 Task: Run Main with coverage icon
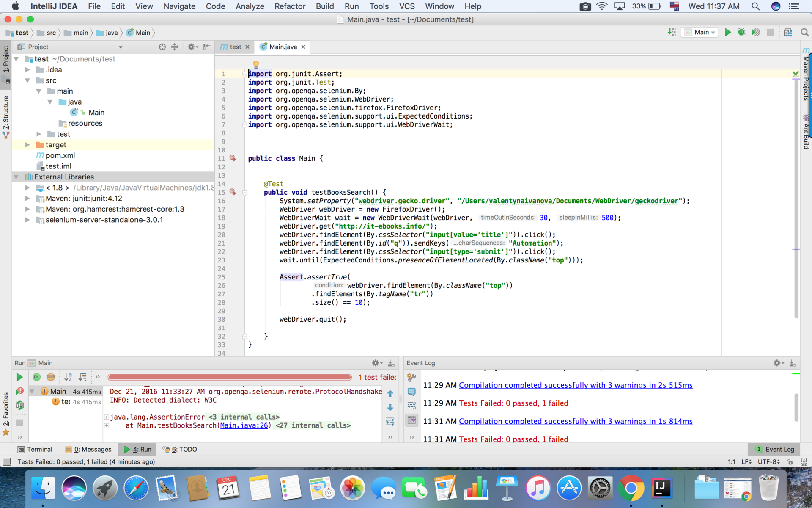pos(756,32)
